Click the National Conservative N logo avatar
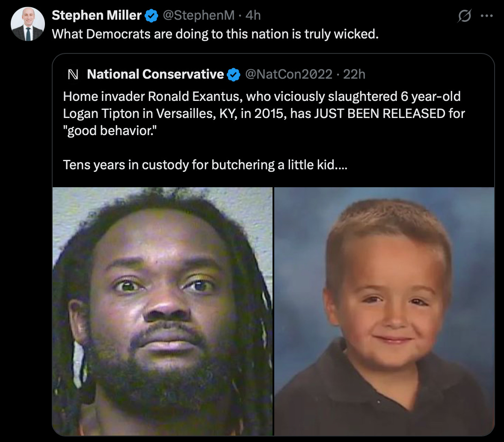The image size is (504, 442). tap(73, 74)
